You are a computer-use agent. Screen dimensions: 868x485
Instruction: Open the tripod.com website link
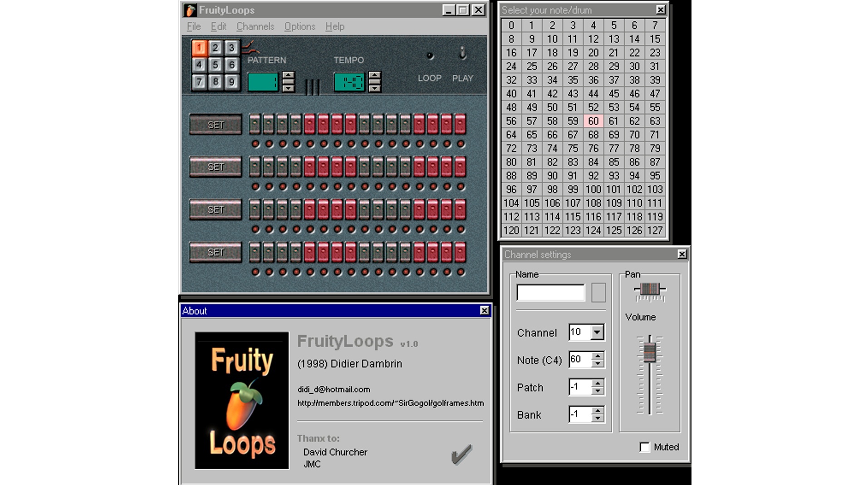391,403
